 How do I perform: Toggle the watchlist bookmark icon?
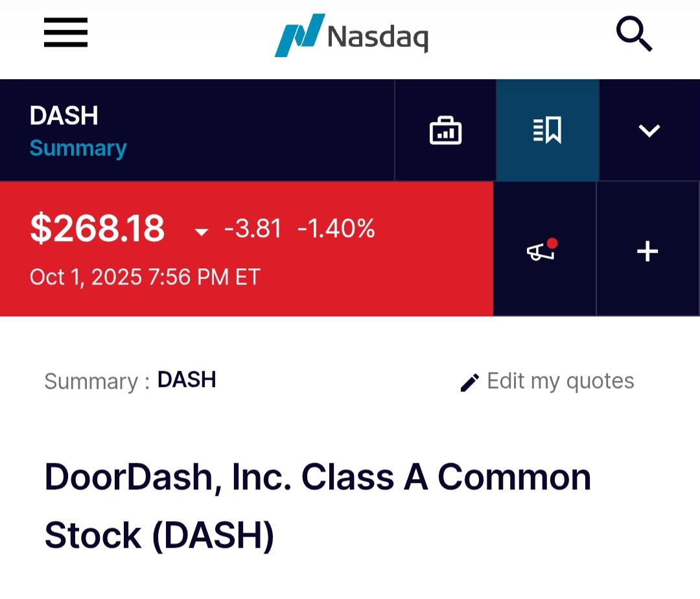click(x=547, y=130)
